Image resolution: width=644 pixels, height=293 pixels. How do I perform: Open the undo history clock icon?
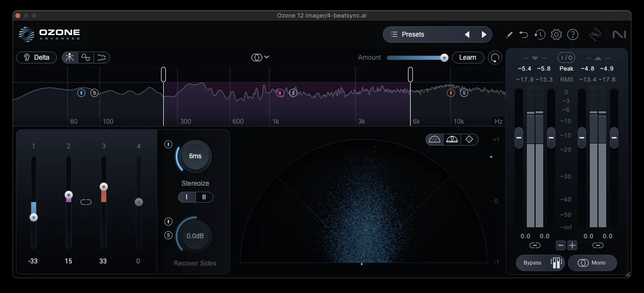coord(540,35)
